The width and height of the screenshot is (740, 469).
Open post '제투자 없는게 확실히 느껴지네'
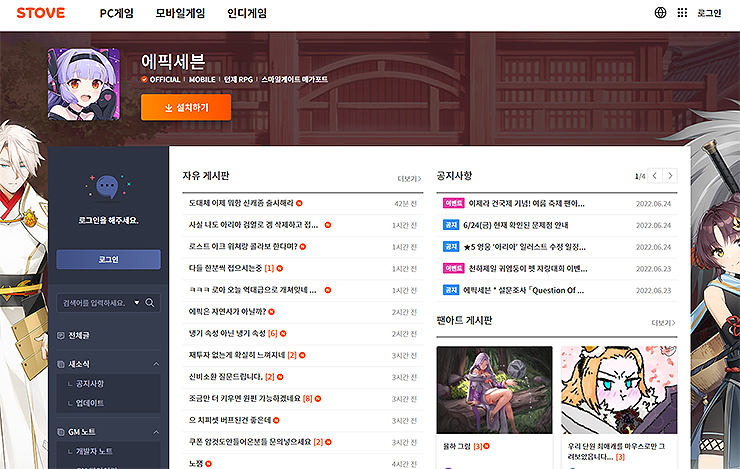click(x=237, y=355)
